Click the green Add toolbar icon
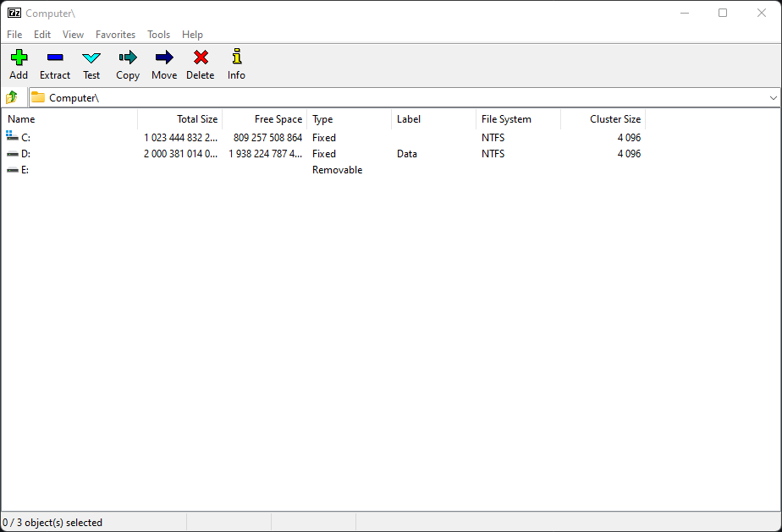This screenshot has width=782, height=532. (x=19, y=58)
